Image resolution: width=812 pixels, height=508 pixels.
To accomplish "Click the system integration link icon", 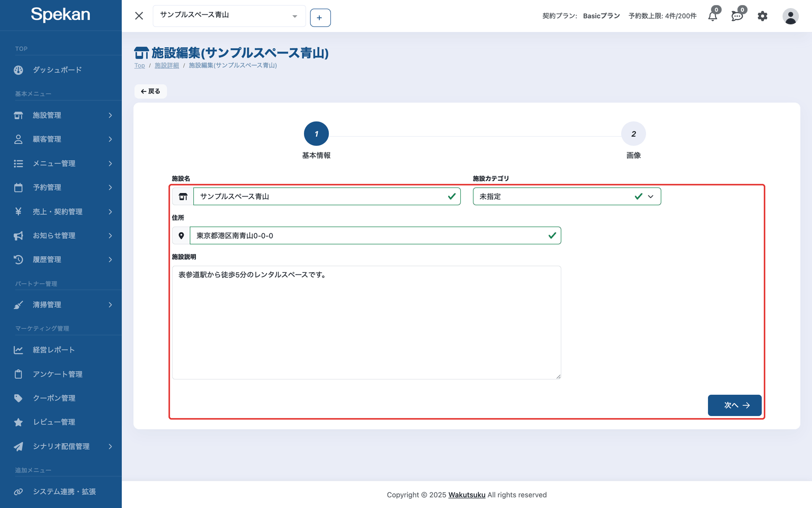I will tap(18, 492).
